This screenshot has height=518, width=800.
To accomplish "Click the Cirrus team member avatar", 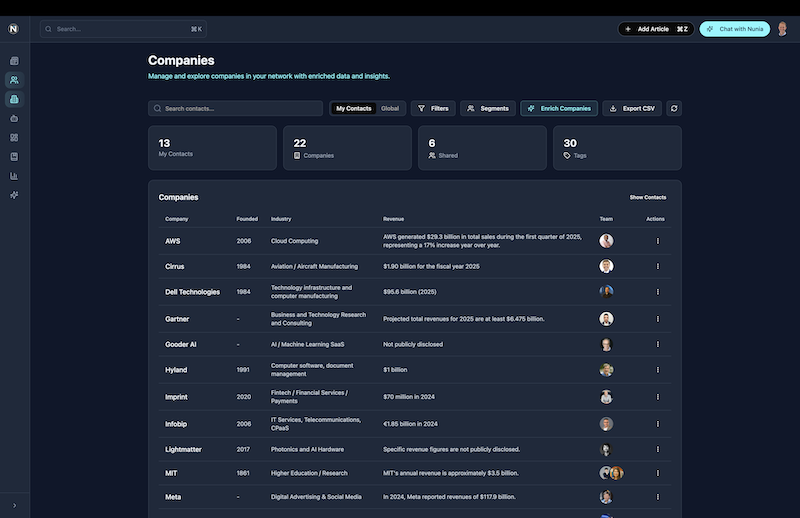I will tap(606, 266).
